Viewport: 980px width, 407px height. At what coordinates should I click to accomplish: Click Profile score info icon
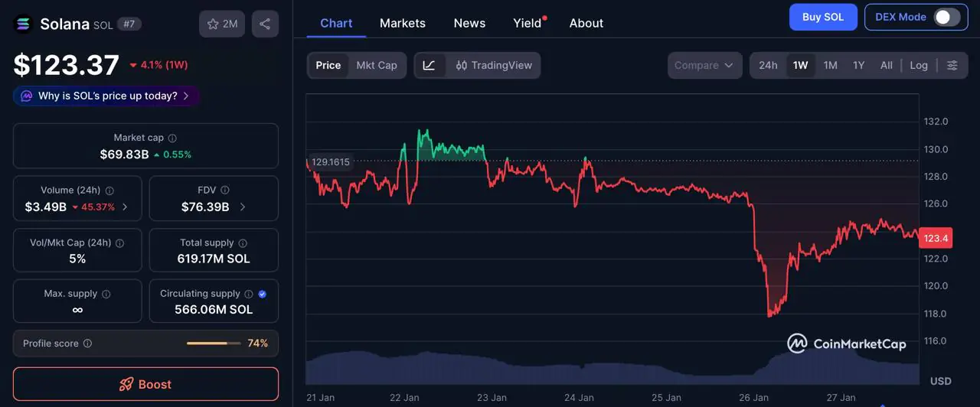point(87,344)
